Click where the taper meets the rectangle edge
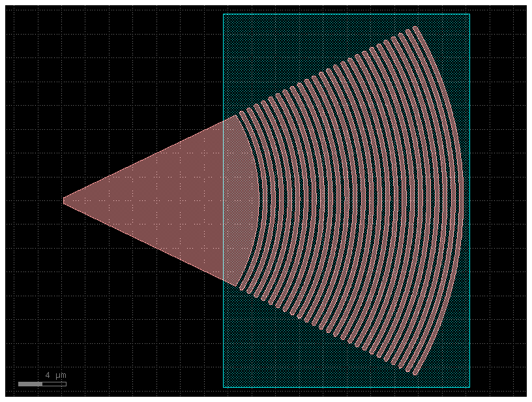 pos(224,196)
